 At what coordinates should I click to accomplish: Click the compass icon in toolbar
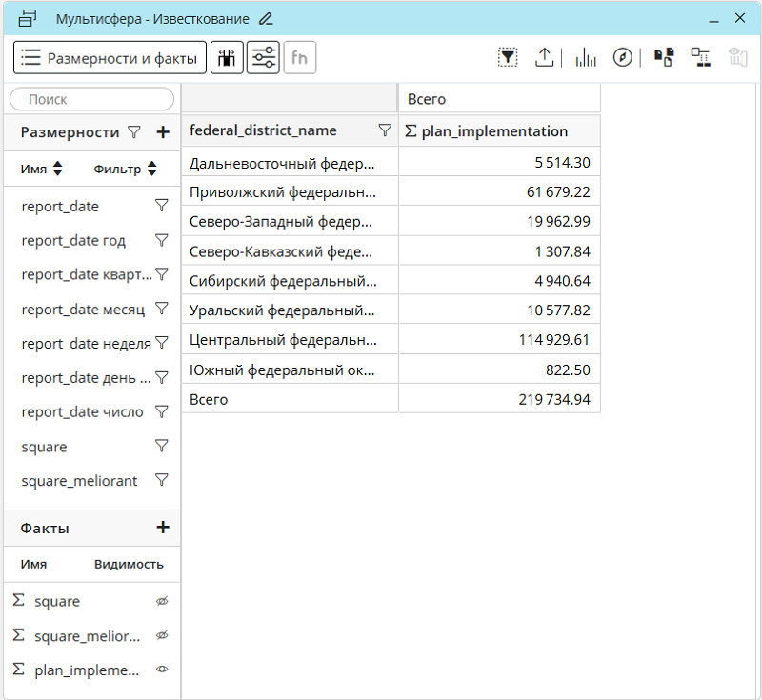[622, 58]
